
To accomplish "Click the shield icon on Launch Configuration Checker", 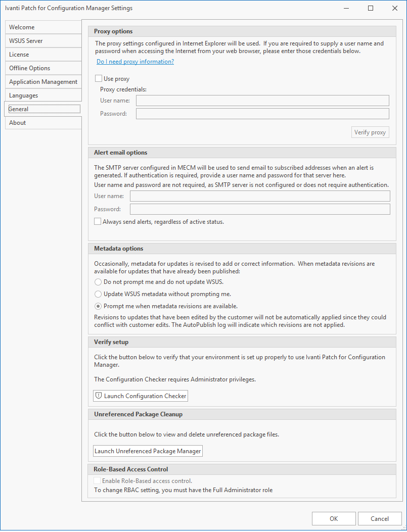I will click(x=99, y=396).
